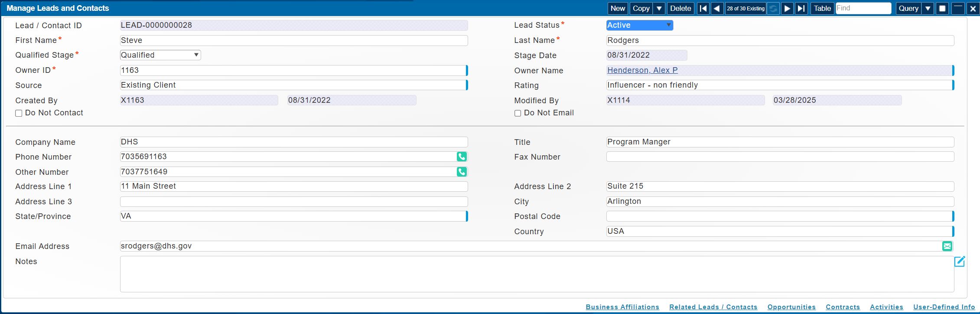Click the refresh records icon
The image size is (980, 314).
pos(773,8)
